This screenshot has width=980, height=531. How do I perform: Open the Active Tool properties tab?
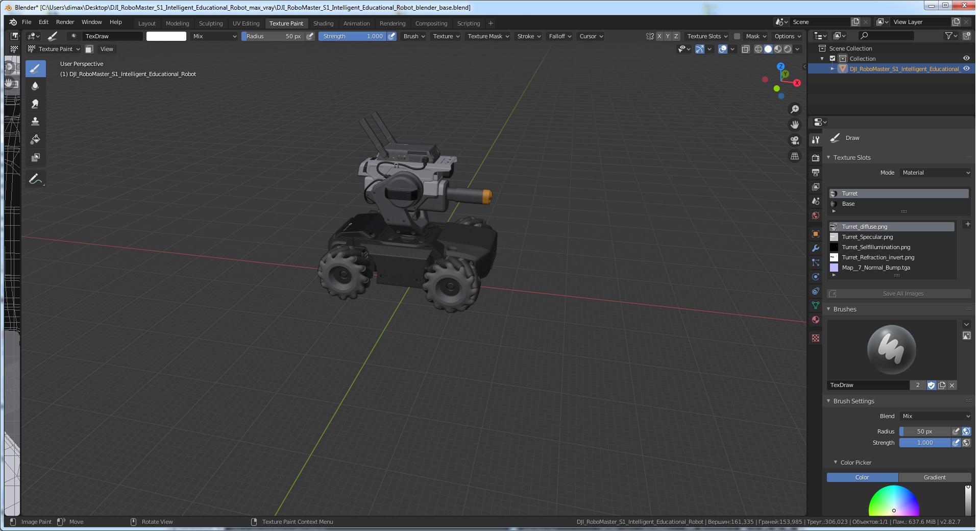[816, 140]
